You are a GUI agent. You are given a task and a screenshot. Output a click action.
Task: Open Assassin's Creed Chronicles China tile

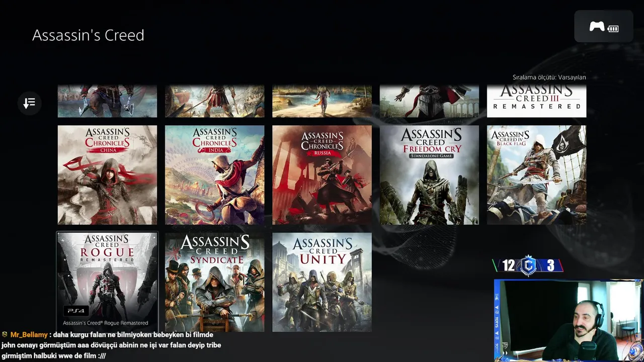[107, 175]
